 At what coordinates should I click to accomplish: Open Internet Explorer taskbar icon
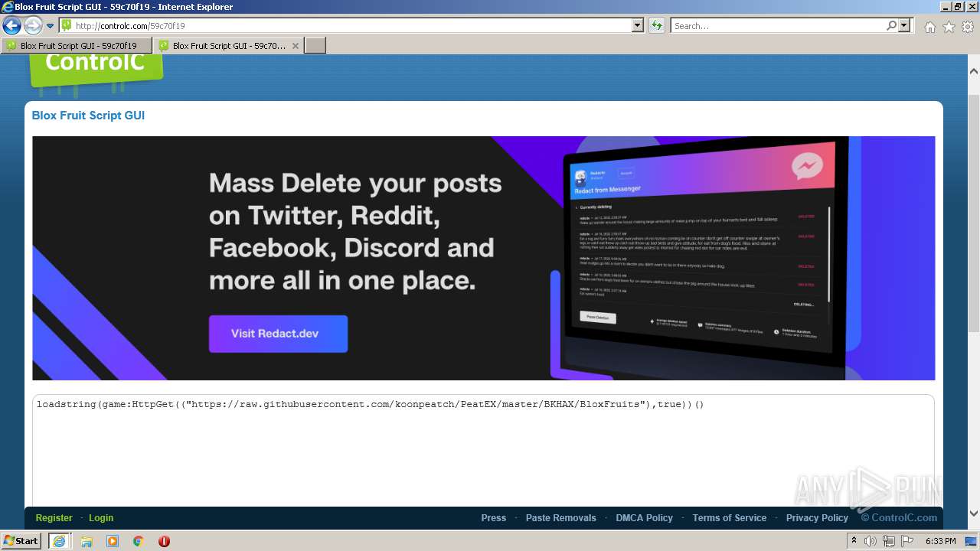point(59,541)
